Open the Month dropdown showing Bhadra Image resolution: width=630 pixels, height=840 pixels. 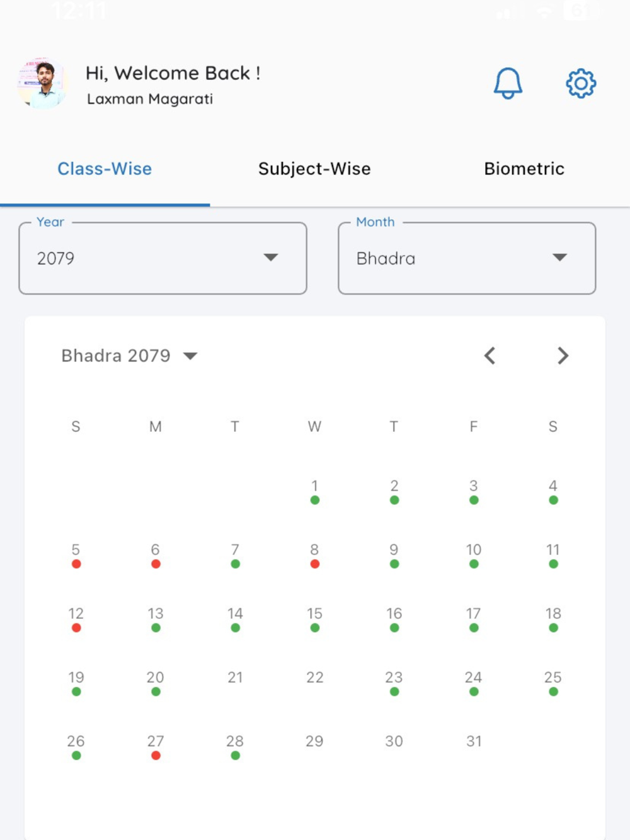pyautogui.click(x=467, y=258)
